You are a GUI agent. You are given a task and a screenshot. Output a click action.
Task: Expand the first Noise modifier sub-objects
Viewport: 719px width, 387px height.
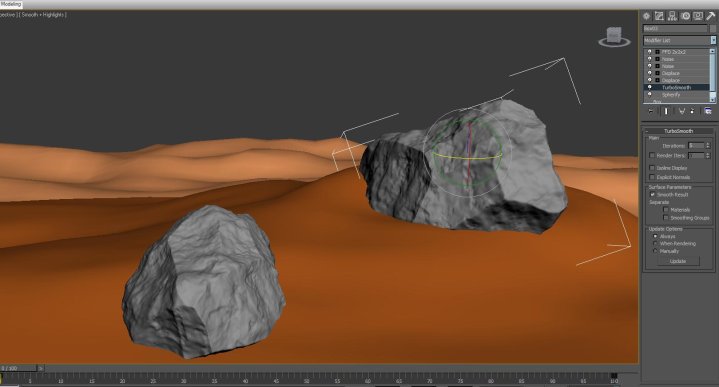[x=657, y=59]
